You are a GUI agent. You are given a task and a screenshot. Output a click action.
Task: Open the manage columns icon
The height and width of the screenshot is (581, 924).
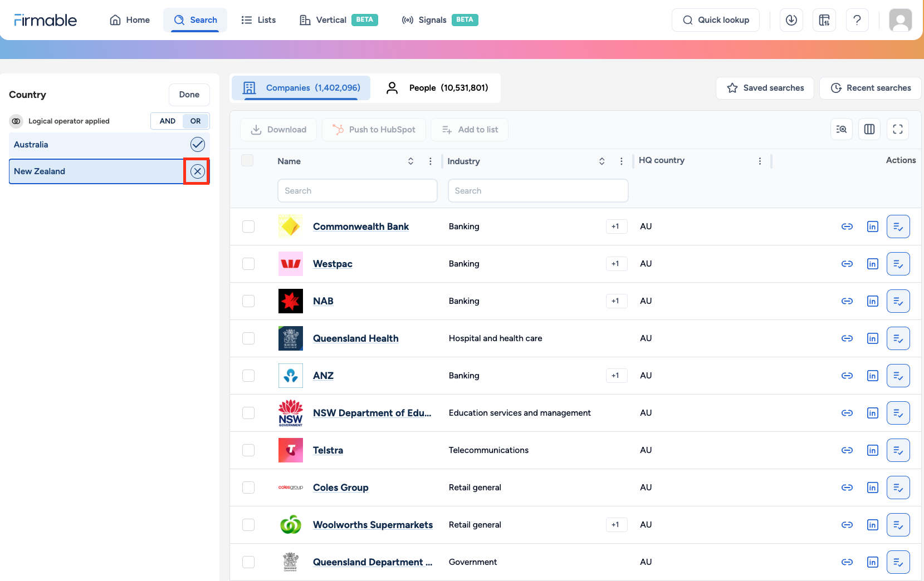(x=869, y=129)
